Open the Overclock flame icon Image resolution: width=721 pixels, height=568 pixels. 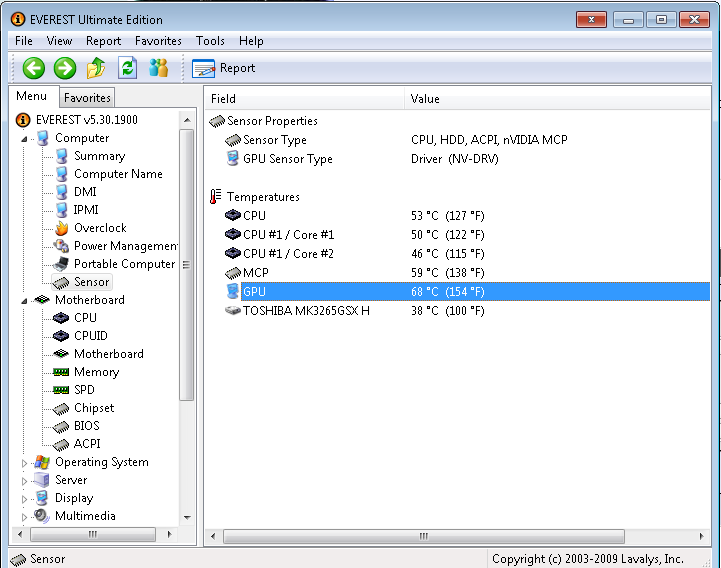point(62,228)
